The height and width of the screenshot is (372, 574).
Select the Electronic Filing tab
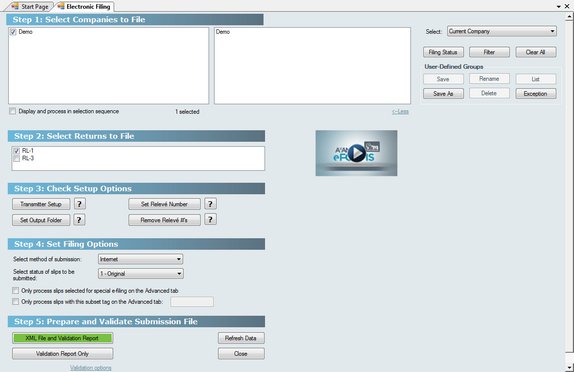(85, 7)
